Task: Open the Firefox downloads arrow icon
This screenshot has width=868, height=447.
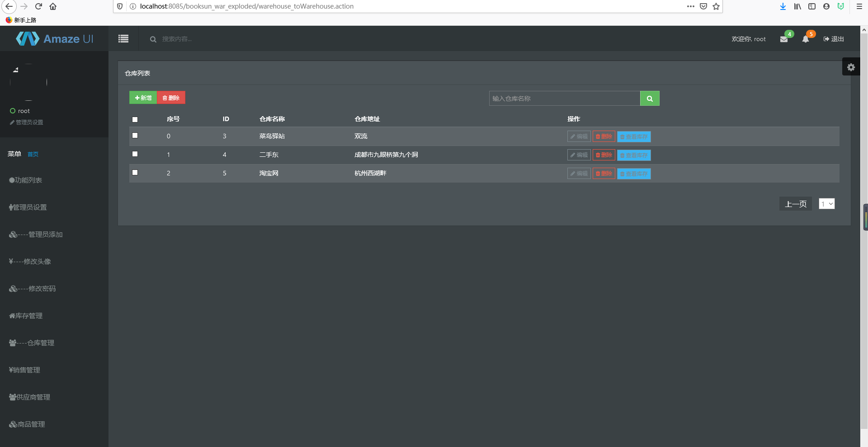Action: pyautogui.click(x=783, y=6)
